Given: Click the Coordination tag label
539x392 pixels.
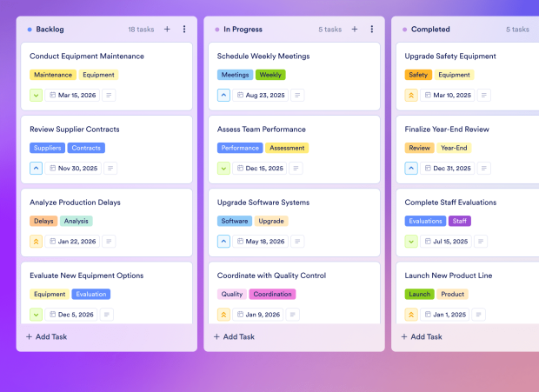Looking at the screenshot, I should [272, 294].
